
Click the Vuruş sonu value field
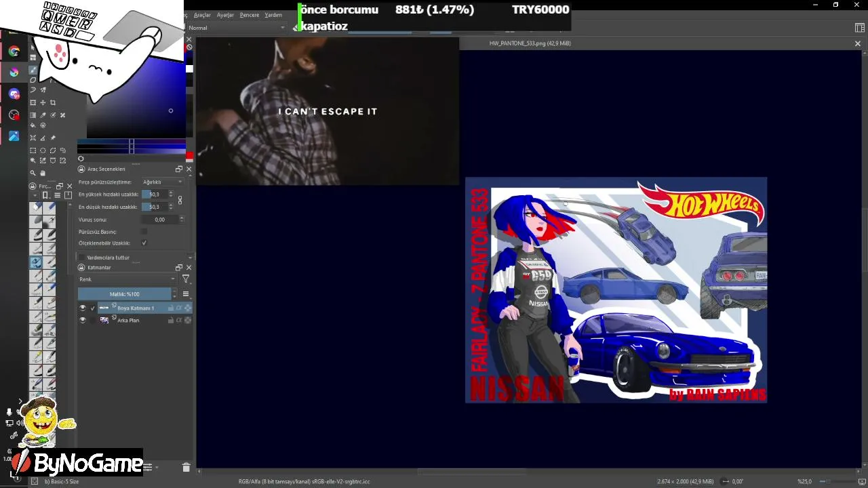click(159, 220)
